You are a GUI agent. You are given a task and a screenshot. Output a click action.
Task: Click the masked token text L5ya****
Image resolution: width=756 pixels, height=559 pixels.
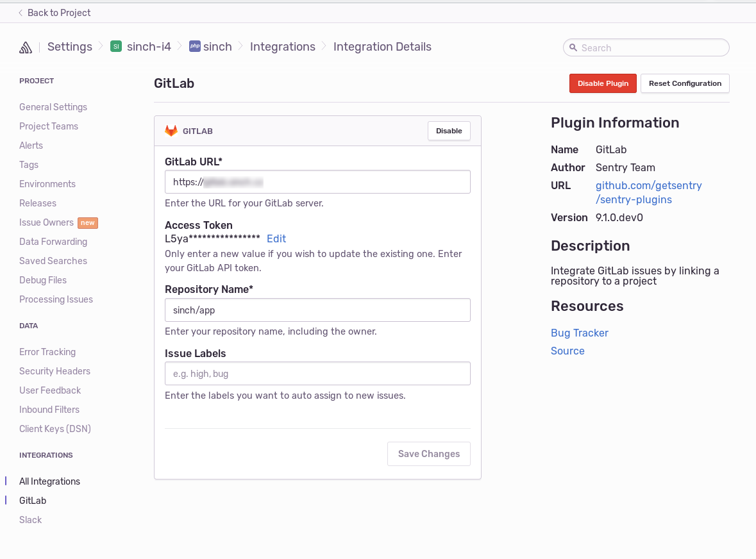coord(213,238)
